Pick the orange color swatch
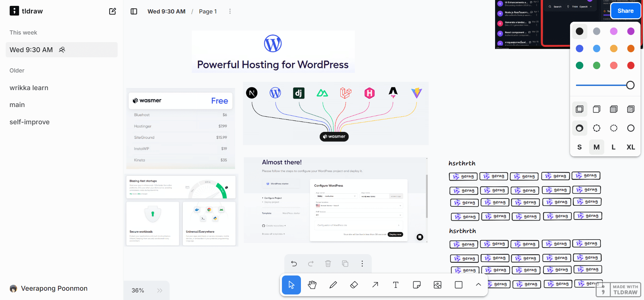Image resolution: width=644 pixels, height=300 pixels. [631, 49]
